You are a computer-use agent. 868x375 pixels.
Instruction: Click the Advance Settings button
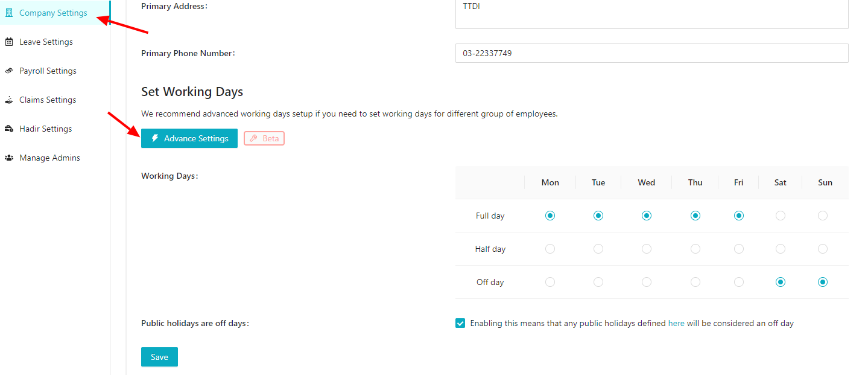pyautogui.click(x=189, y=138)
